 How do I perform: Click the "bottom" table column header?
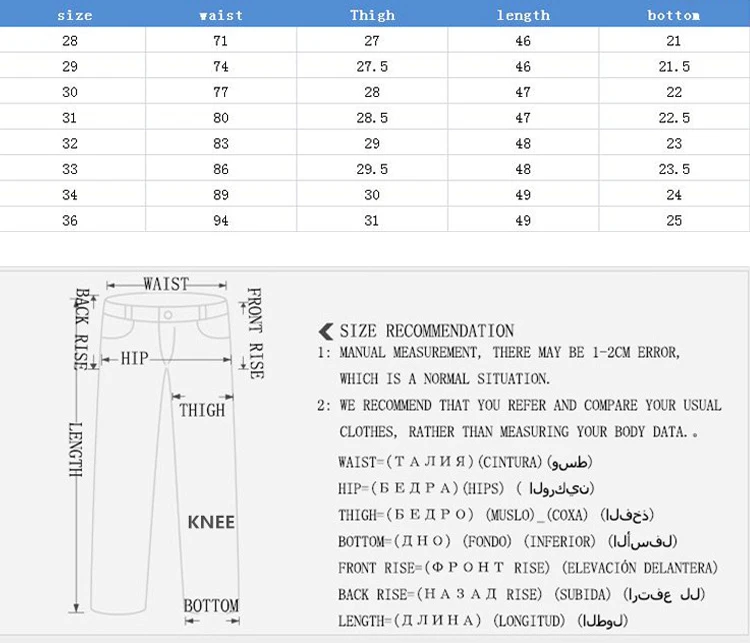click(x=673, y=15)
